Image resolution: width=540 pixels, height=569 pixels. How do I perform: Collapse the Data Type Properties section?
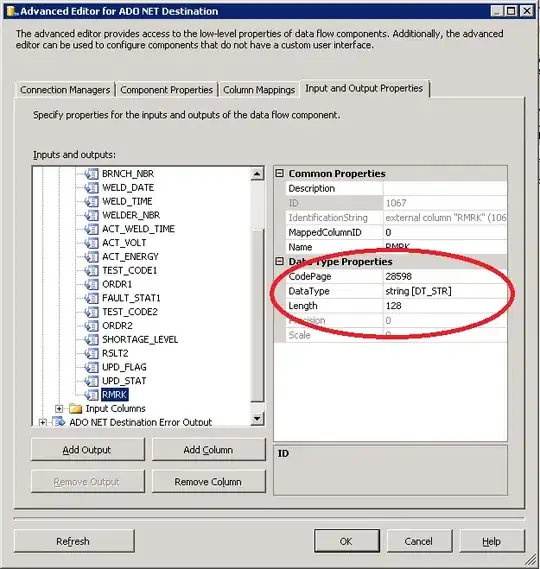tap(279, 261)
